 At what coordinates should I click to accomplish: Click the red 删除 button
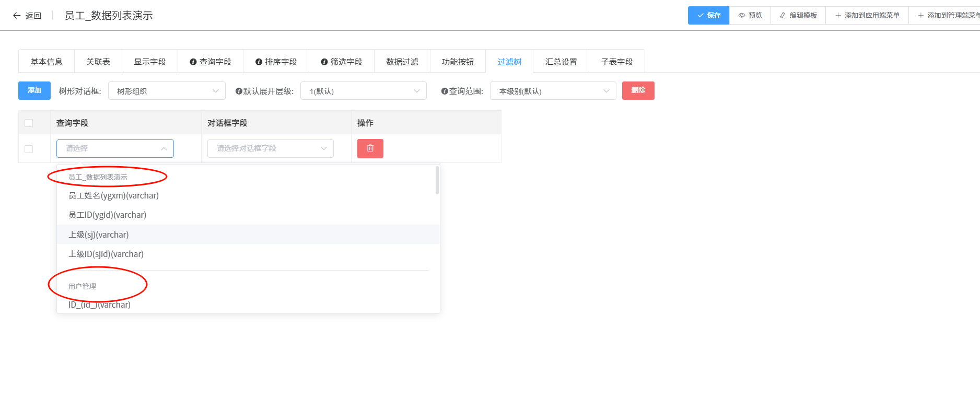pos(638,90)
